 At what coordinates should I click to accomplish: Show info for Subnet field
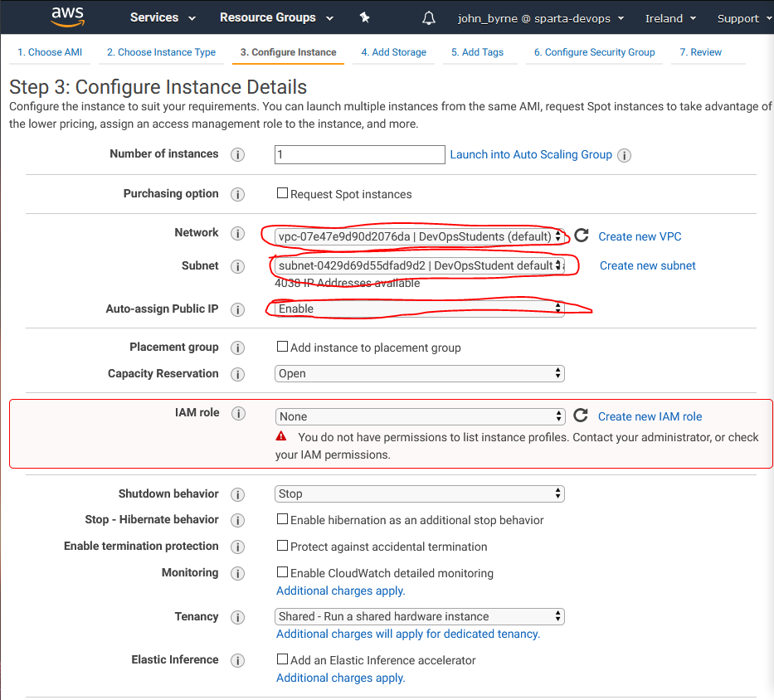237,266
